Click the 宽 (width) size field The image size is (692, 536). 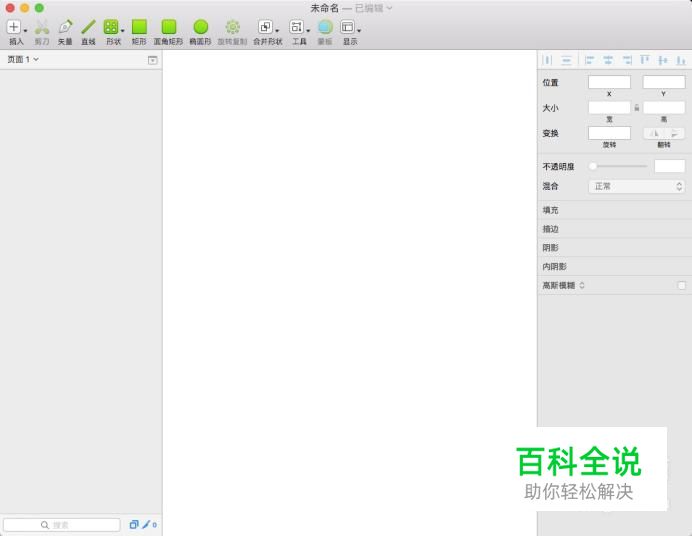pos(609,108)
